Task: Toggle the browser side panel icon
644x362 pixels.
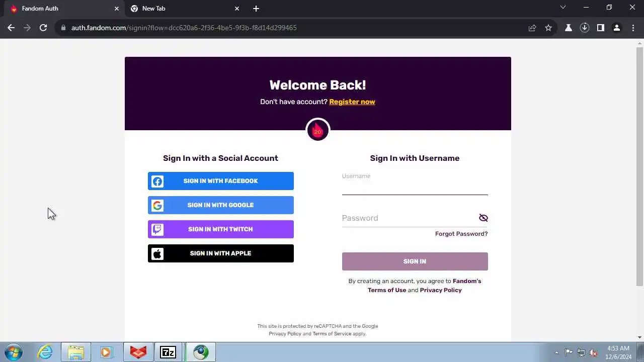Action: coord(601,28)
